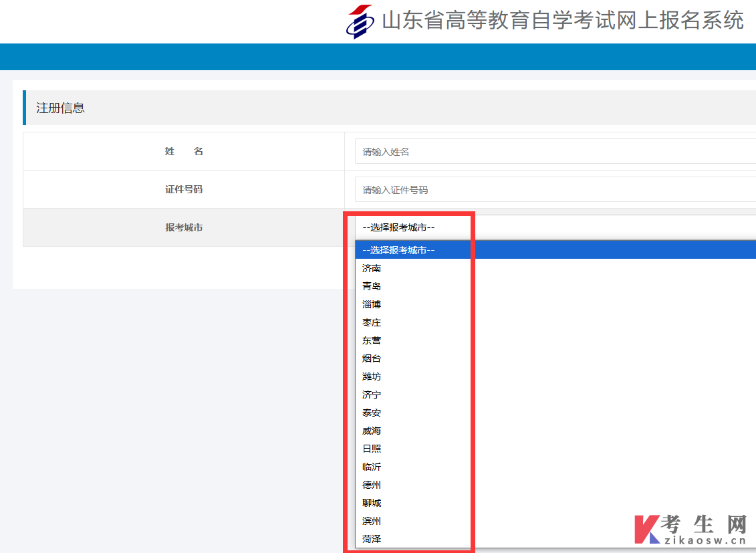Pick 滨州 as the exam city
The width and height of the screenshot is (756, 553).
[555, 521]
